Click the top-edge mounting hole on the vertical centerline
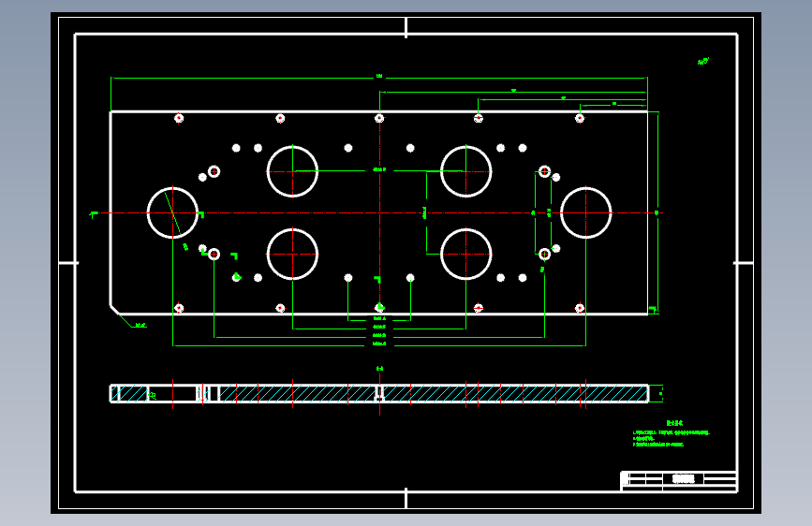 (x=379, y=118)
